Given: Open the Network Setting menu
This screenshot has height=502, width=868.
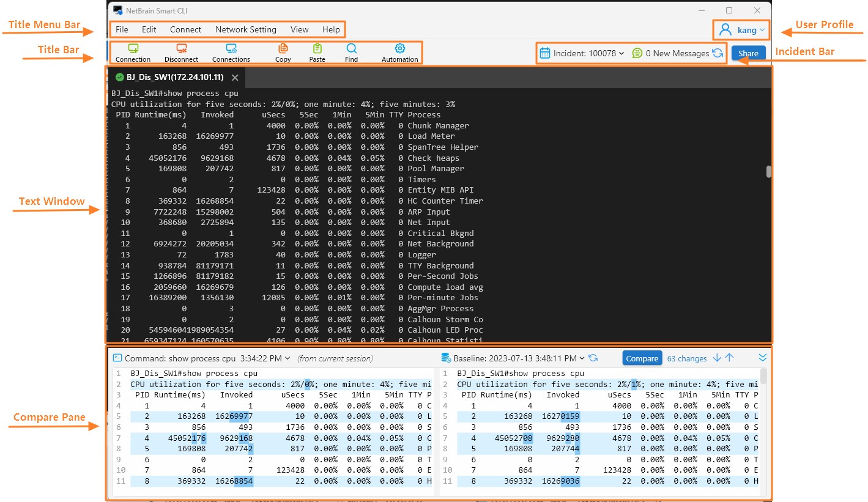Looking at the screenshot, I should [x=245, y=29].
